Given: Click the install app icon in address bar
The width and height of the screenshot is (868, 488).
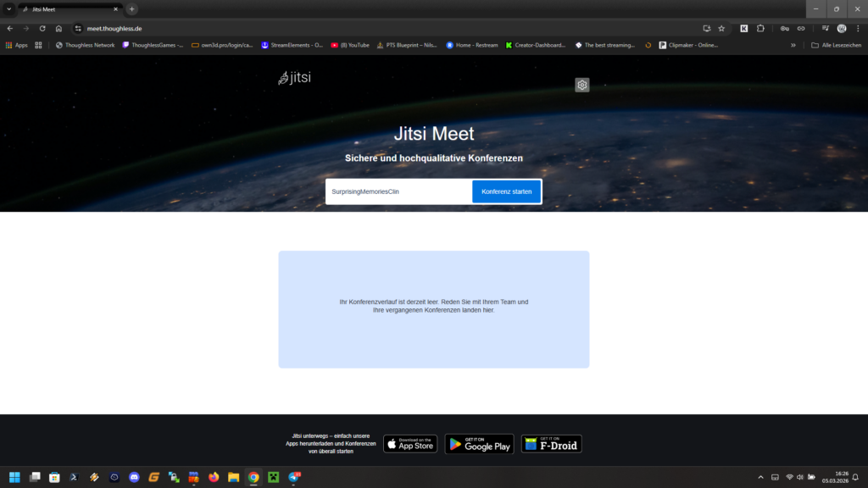Looking at the screenshot, I should point(706,28).
